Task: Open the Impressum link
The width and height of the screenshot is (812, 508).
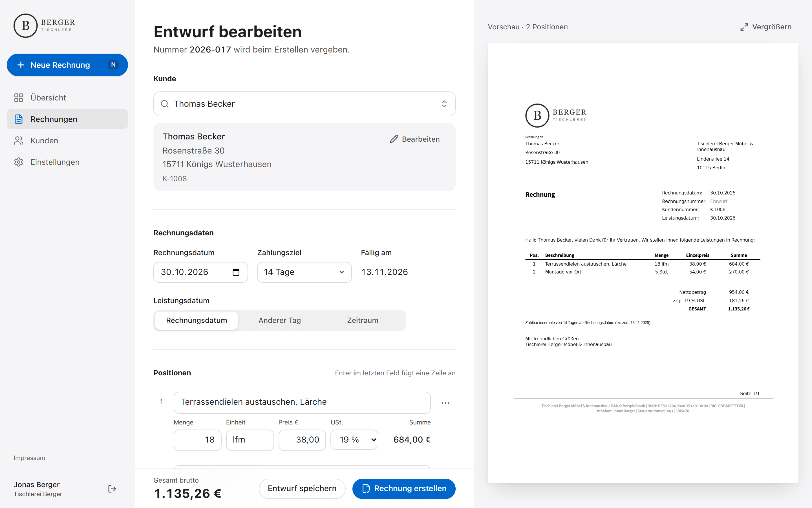Action: click(x=29, y=458)
